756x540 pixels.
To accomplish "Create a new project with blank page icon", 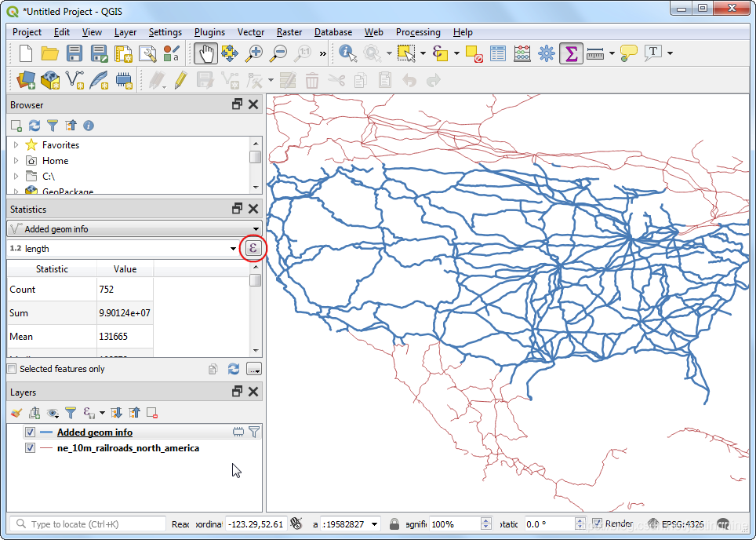I will (26, 53).
